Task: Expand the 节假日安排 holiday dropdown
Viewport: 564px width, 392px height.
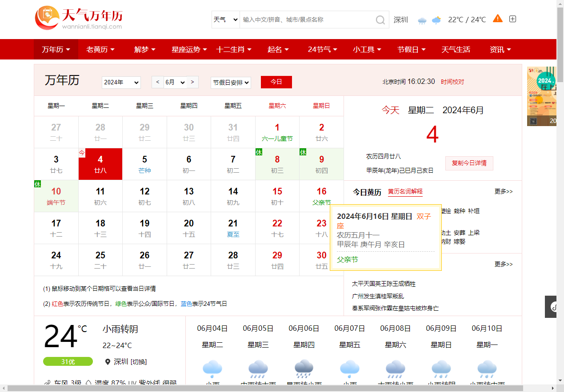Action: click(x=231, y=83)
